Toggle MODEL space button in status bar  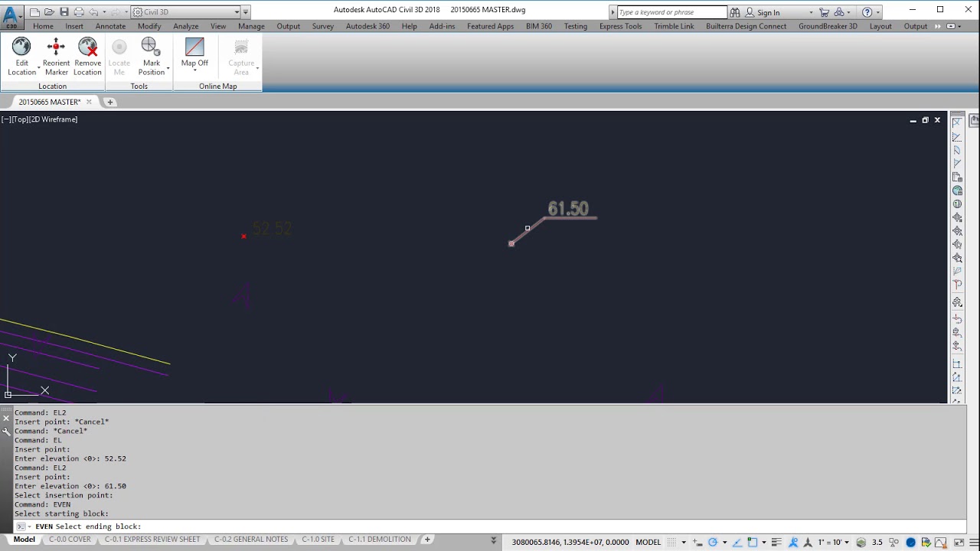pyautogui.click(x=648, y=542)
